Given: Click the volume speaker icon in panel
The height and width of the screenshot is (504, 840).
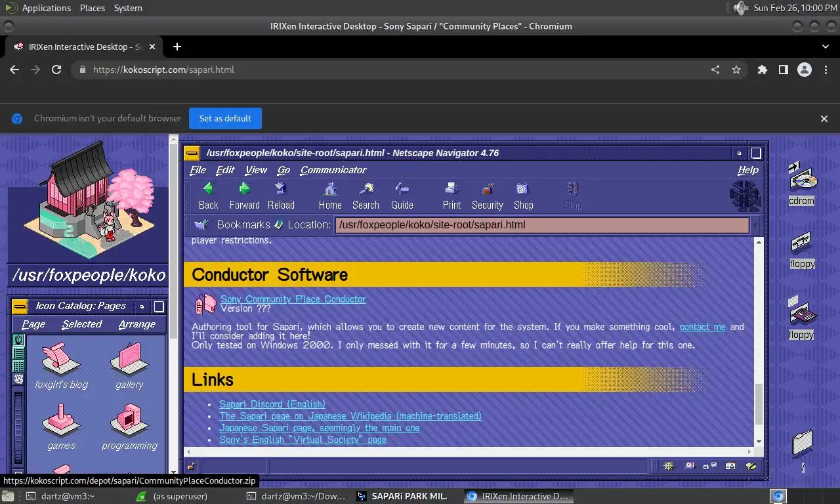Looking at the screenshot, I should 740,8.
